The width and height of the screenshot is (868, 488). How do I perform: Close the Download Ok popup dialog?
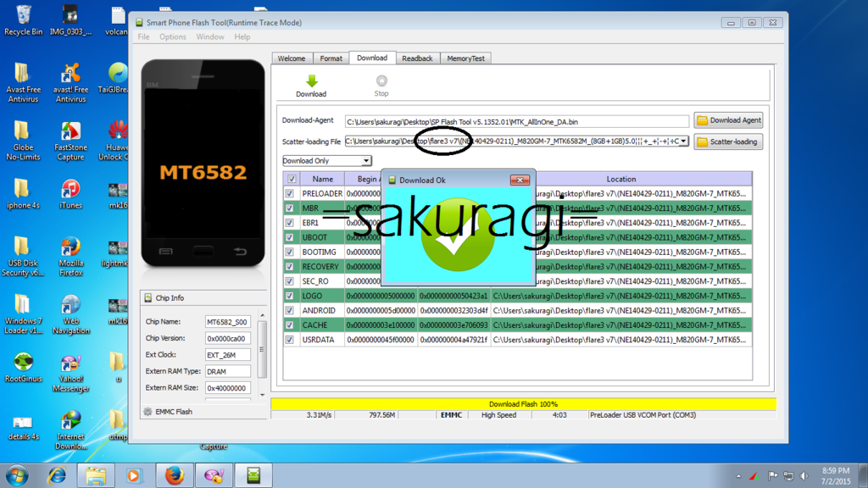click(x=520, y=180)
